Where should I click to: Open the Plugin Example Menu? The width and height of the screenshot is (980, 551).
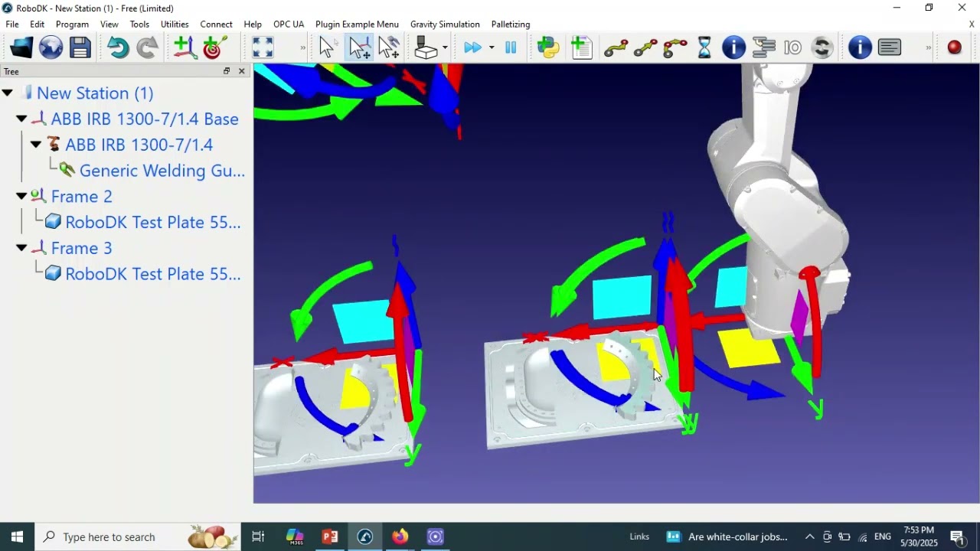pos(357,24)
